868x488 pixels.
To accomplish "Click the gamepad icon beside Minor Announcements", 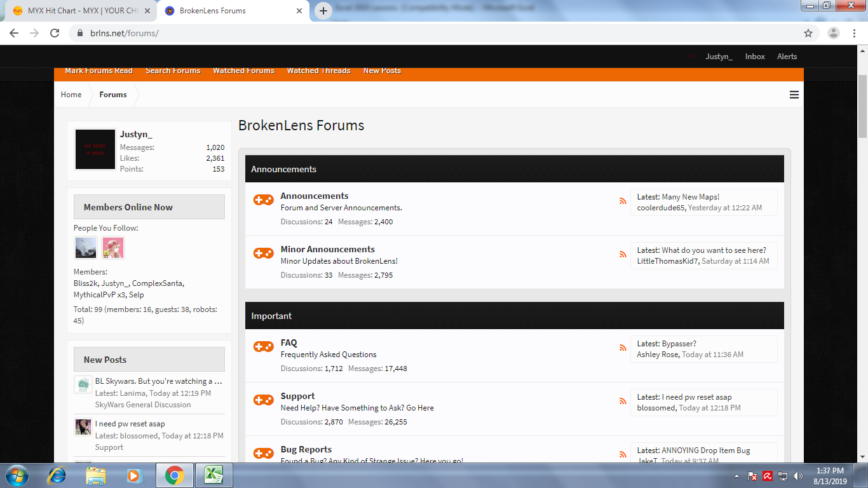I will 264,254.
